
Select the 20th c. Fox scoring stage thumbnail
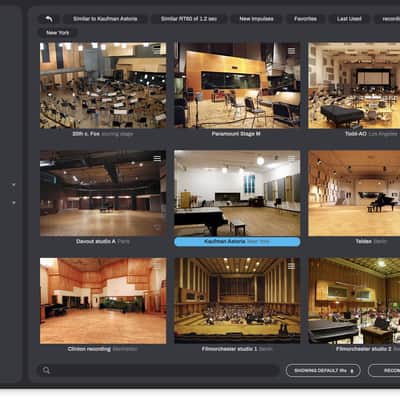pyautogui.click(x=103, y=85)
